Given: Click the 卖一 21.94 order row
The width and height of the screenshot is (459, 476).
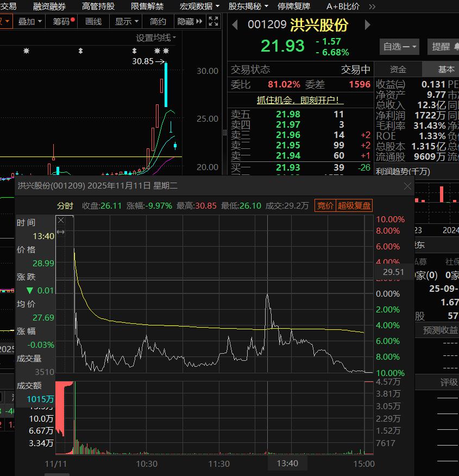Looking at the screenshot, I should pyautogui.click(x=300, y=156).
